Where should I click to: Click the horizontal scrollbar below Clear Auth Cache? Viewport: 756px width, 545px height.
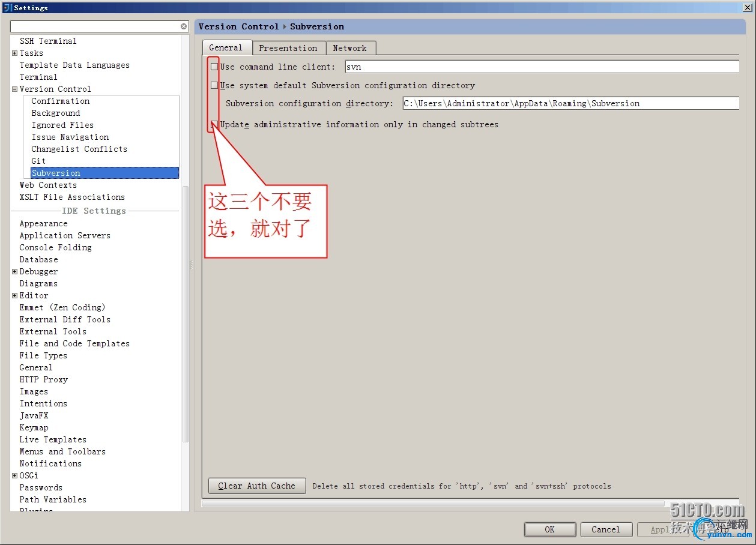coord(432,504)
